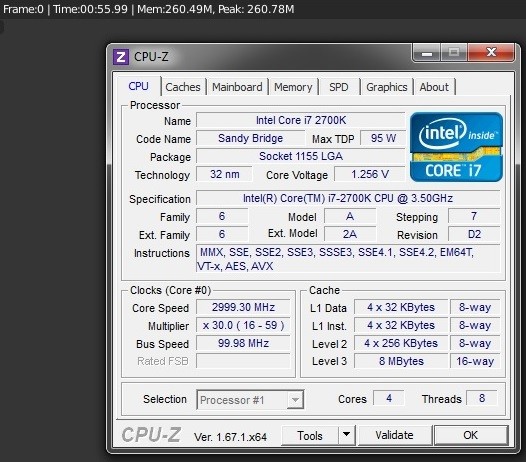Image resolution: width=526 pixels, height=462 pixels.
Task: Click the Stepping value '7'
Action: point(474,216)
